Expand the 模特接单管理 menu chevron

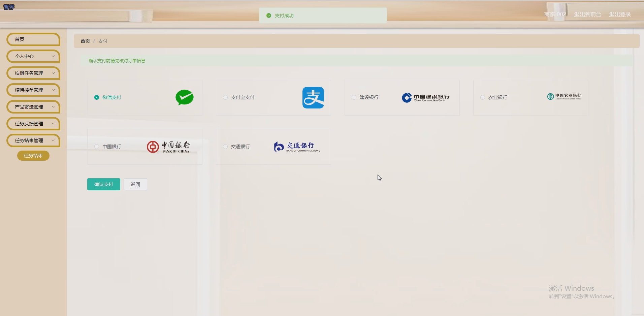click(x=53, y=90)
